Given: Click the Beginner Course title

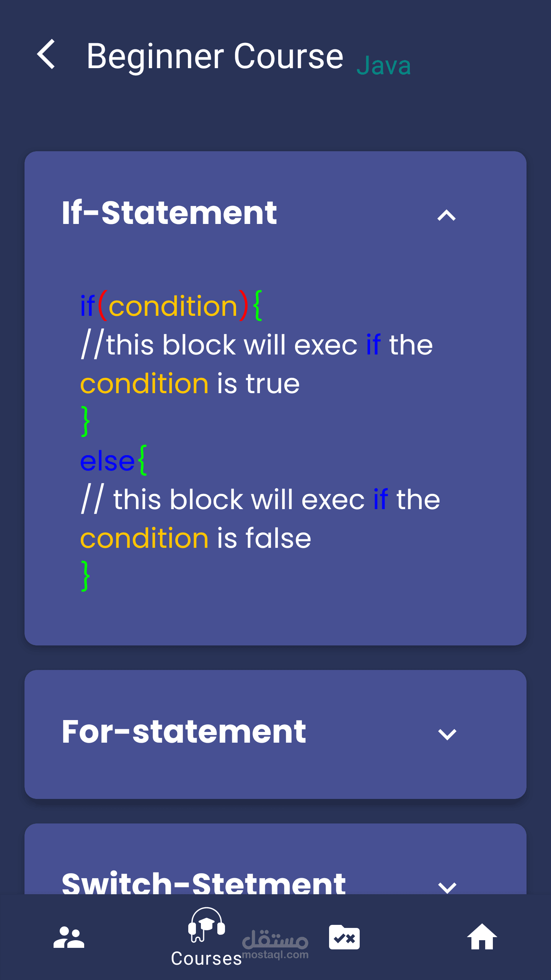Looking at the screenshot, I should pos(215,56).
